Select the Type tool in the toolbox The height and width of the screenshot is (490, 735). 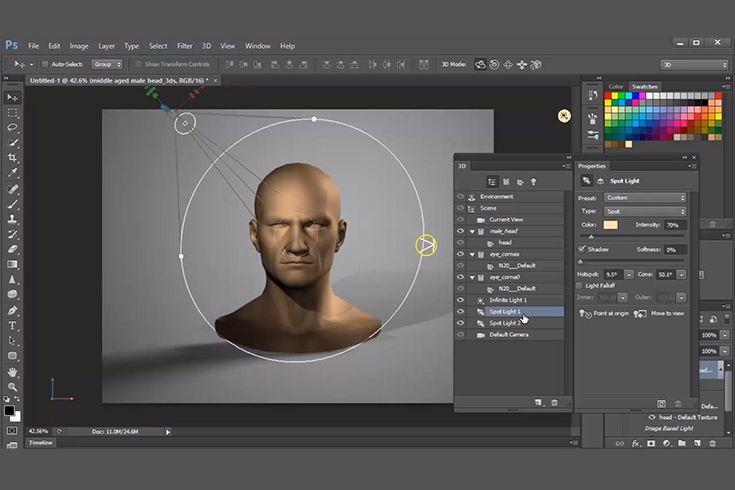(x=13, y=325)
